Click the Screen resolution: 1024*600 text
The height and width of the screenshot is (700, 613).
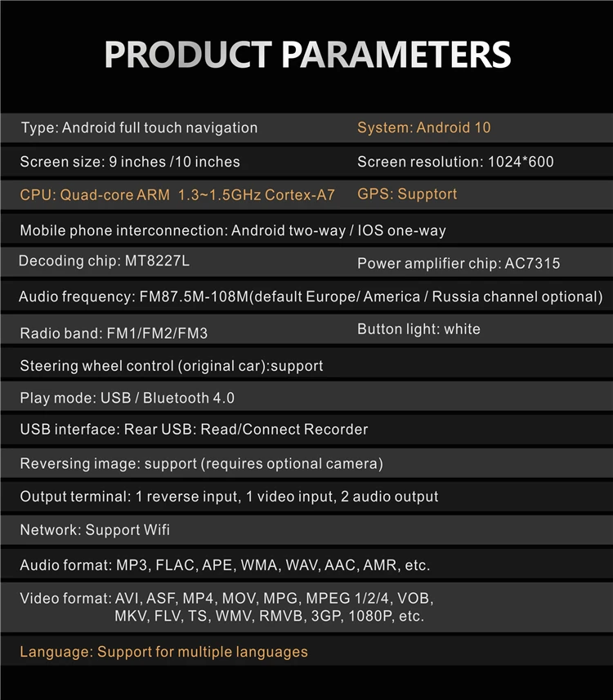coord(455,162)
